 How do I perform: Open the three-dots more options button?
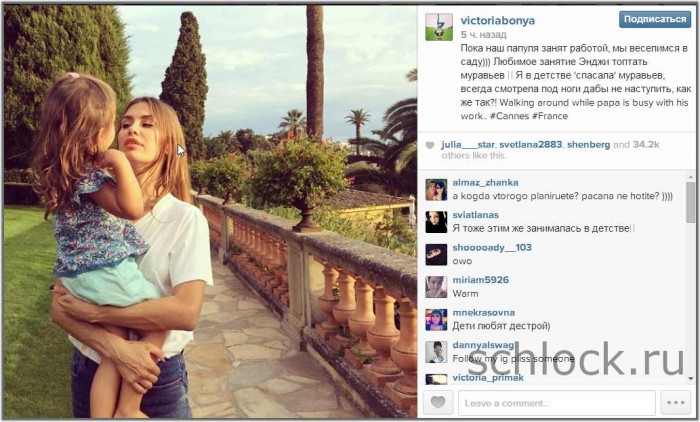[x=675, y=402]
